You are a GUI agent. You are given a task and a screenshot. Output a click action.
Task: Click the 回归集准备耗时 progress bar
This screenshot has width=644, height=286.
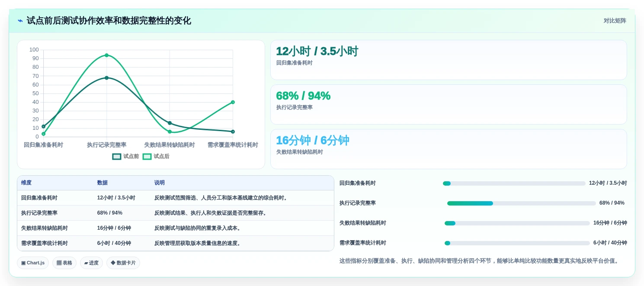pos(514,183)
